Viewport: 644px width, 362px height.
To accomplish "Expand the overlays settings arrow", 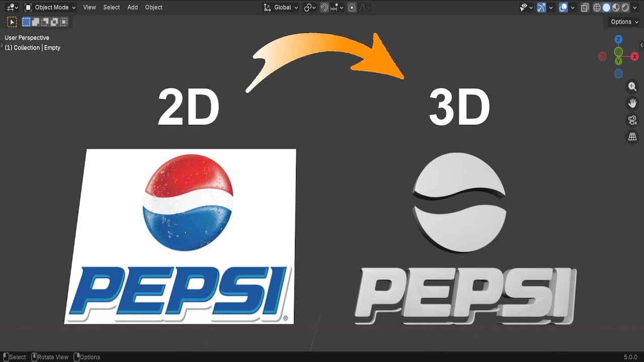I will 573,7.
